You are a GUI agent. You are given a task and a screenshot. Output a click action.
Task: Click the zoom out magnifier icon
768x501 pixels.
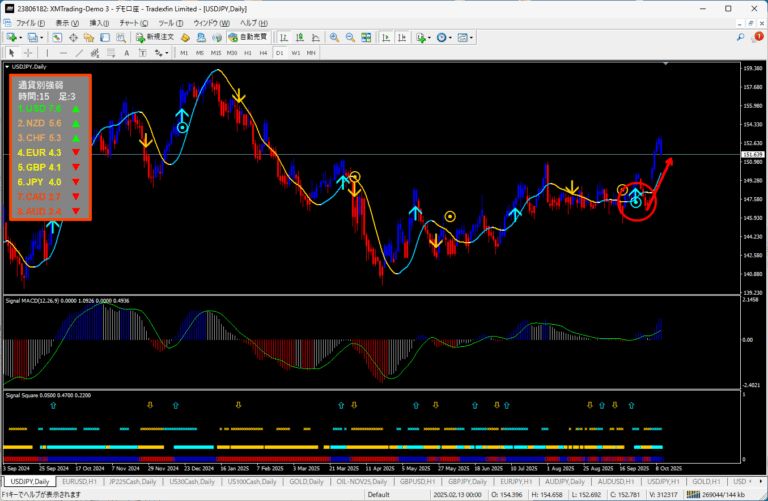tap(349, 37)
